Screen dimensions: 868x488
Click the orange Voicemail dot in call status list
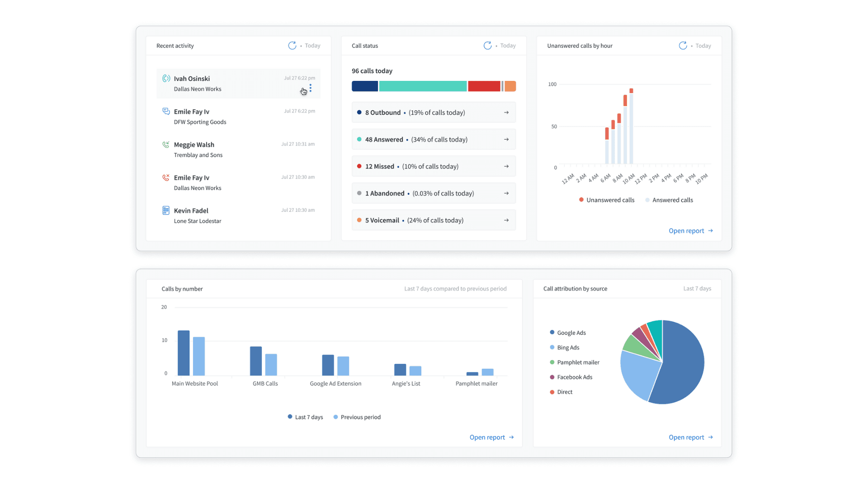[x=359, y=221]
